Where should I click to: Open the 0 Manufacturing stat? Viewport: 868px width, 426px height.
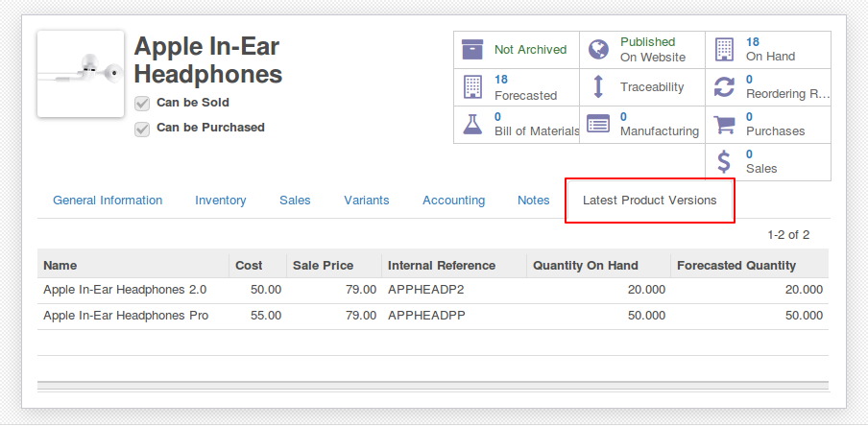tap(642, 125)
